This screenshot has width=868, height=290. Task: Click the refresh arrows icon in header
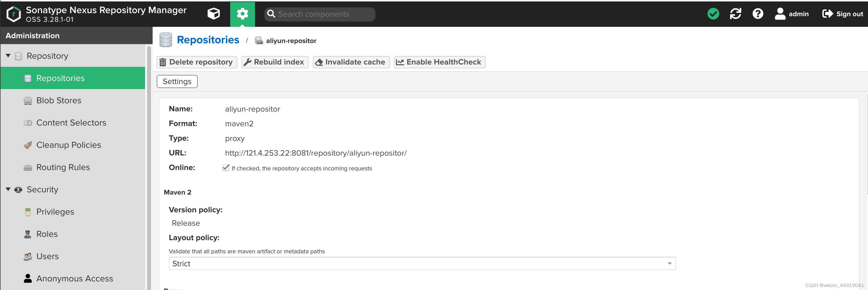coord(735,14)
